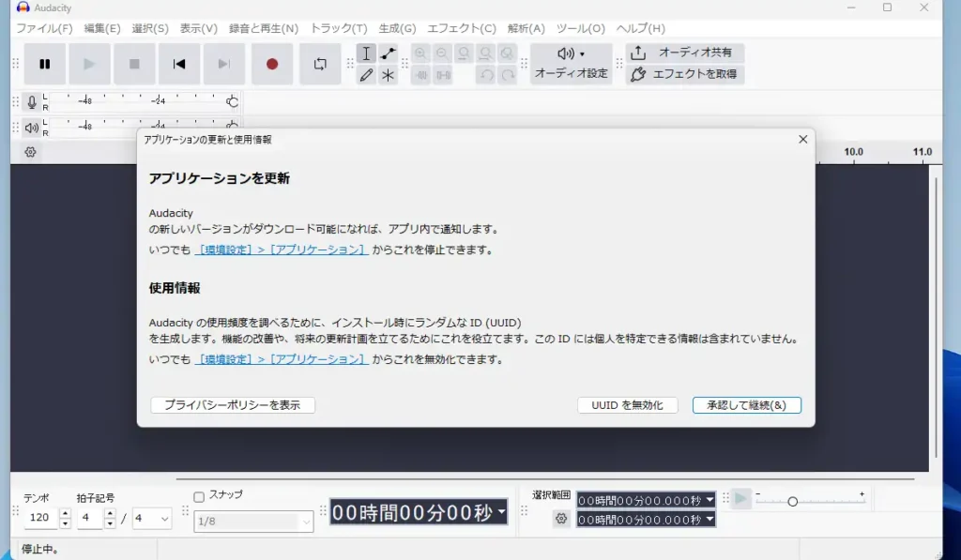Select the Draw tool (pencil icon)
Viewport: 961px width, 560px height.
(x=366, y=75)
